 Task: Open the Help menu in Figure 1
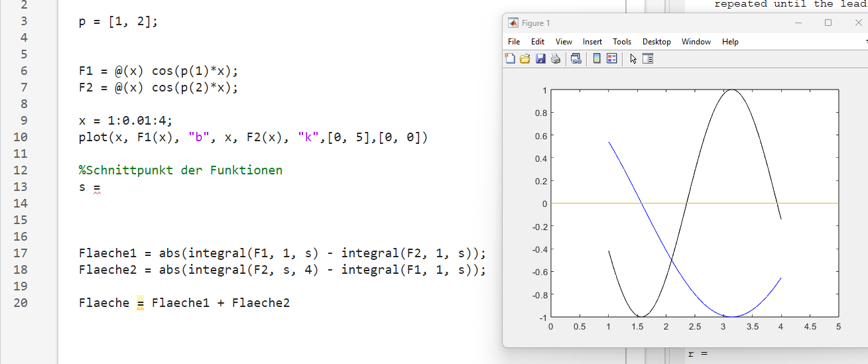click(x=730, y=41)
